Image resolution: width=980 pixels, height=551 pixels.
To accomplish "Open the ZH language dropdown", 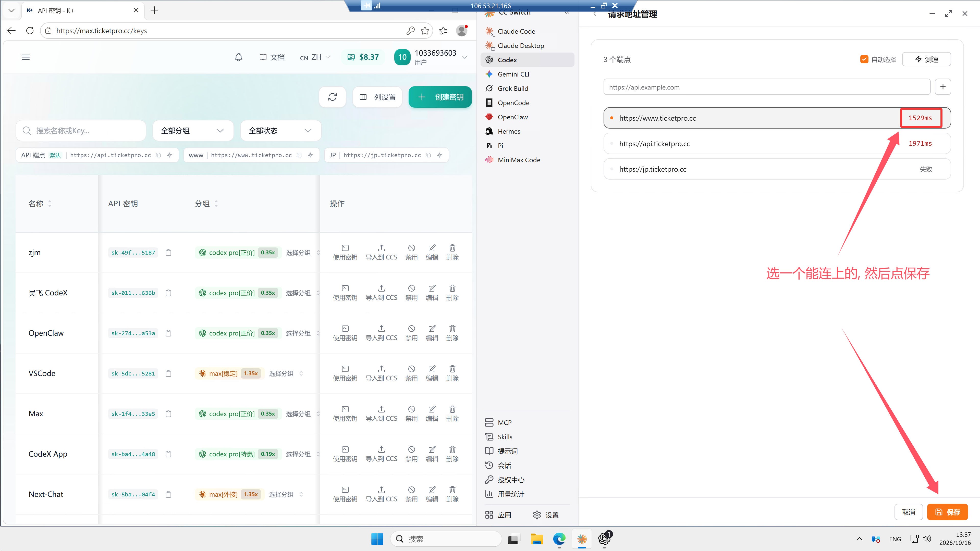I will click(x=315, y=57).
